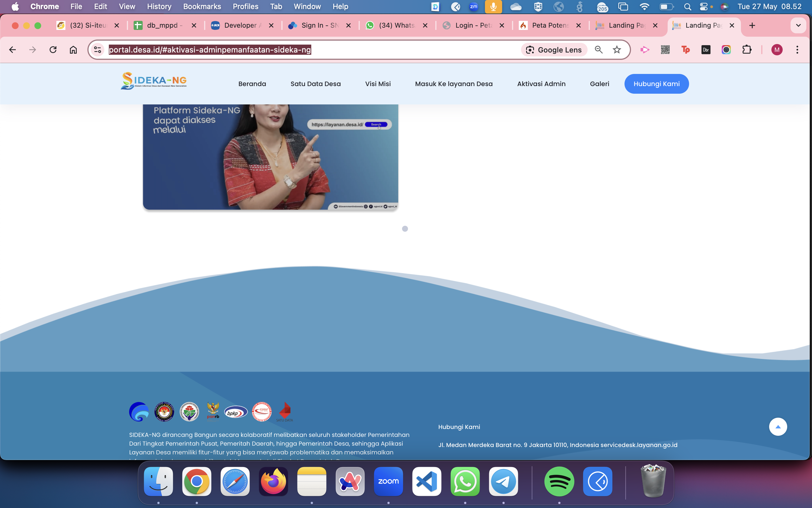
Task: Go to Beranda in the site navigation
Action: coord(252,84)
